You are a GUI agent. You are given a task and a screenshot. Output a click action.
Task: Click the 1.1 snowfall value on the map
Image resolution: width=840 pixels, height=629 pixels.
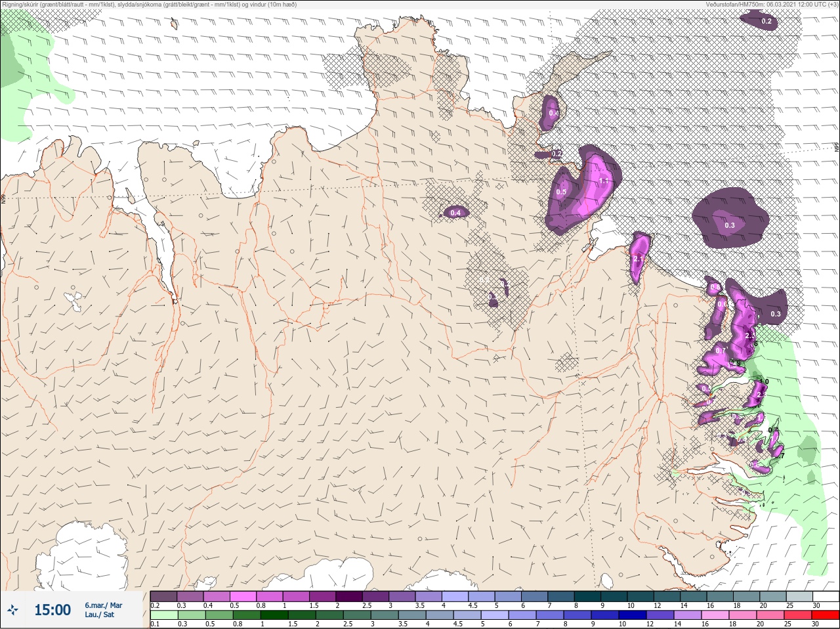[604, 181]
